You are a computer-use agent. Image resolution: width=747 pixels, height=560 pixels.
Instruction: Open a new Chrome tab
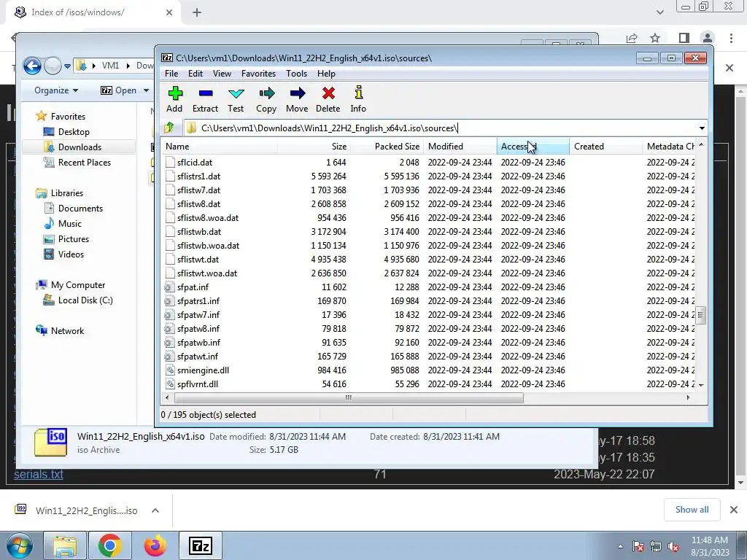(197, 13)
